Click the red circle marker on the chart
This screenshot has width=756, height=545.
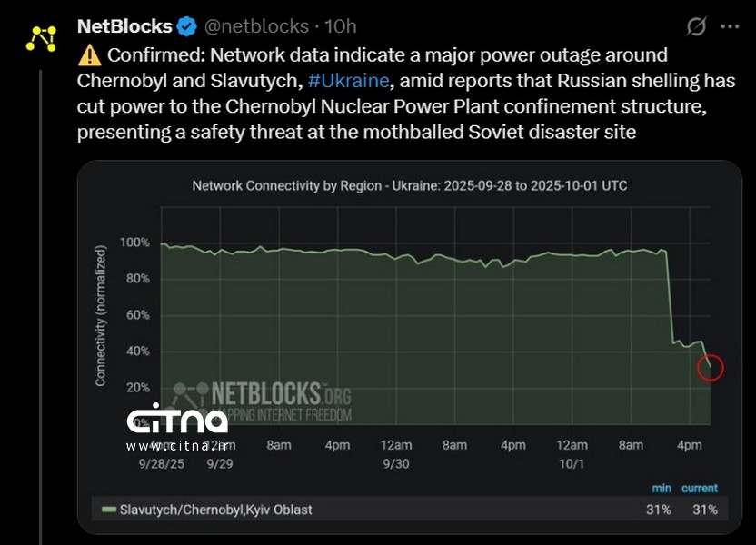(x=710, y=367)
